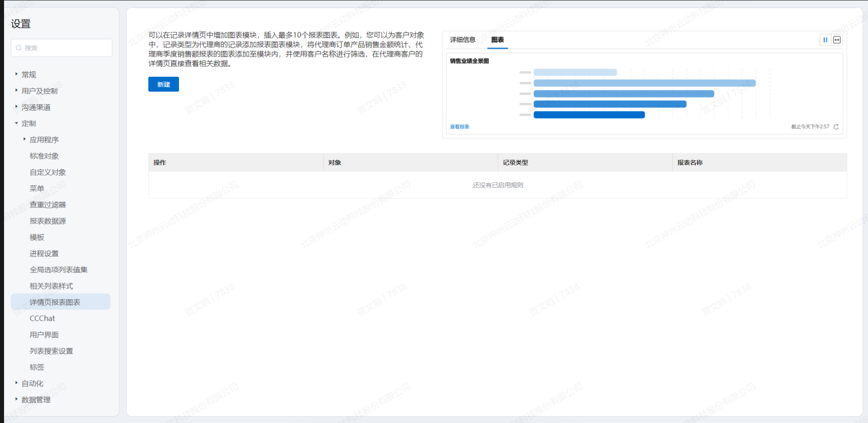Open the 查看报表 link
Viewport: 868px width, 423px height.
459,127
